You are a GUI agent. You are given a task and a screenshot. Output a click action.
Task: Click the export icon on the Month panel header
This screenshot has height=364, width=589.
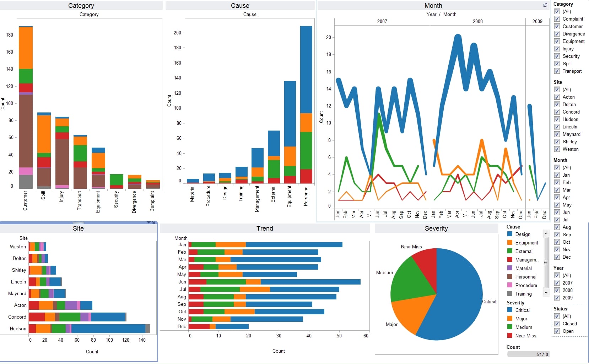point(545,5)
